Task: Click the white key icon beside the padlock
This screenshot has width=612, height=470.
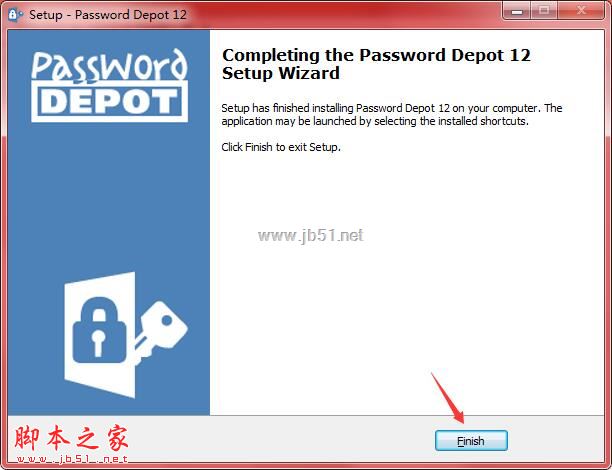Action: (160, 330)
